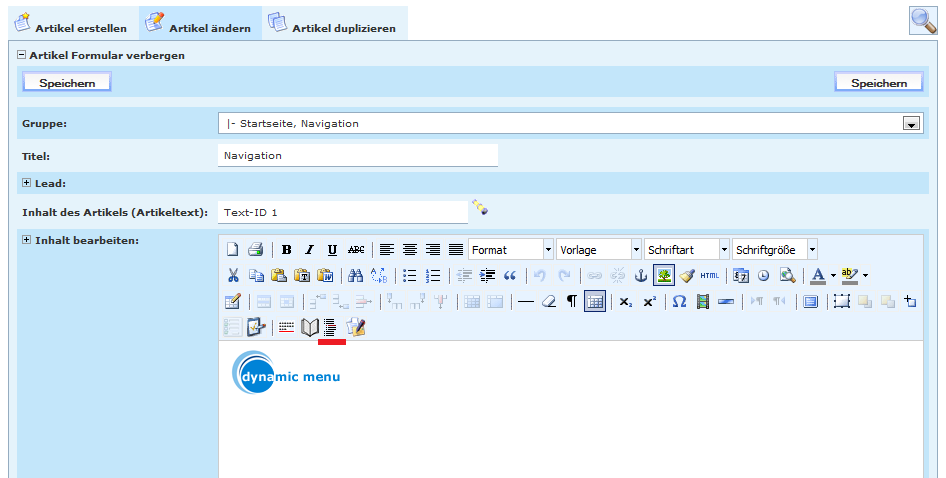
Task: Open the Gruppe dropdown list
Action: pos(910,124)
